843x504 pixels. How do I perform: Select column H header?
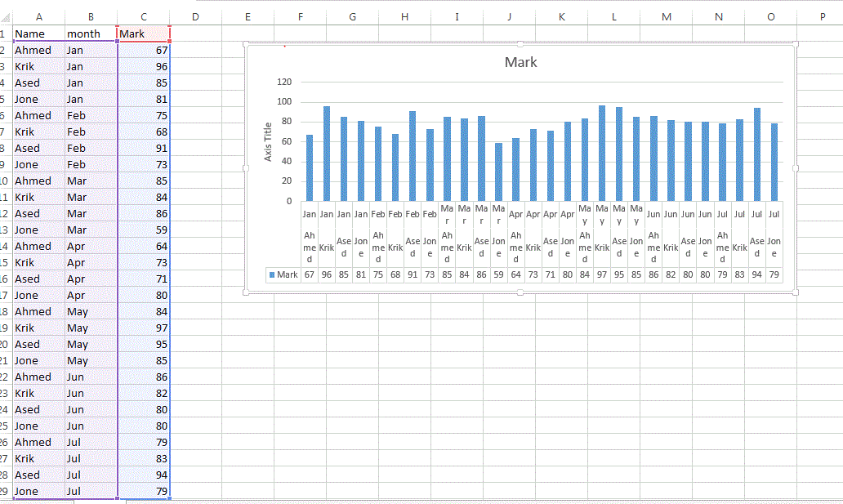click(405, 17)
